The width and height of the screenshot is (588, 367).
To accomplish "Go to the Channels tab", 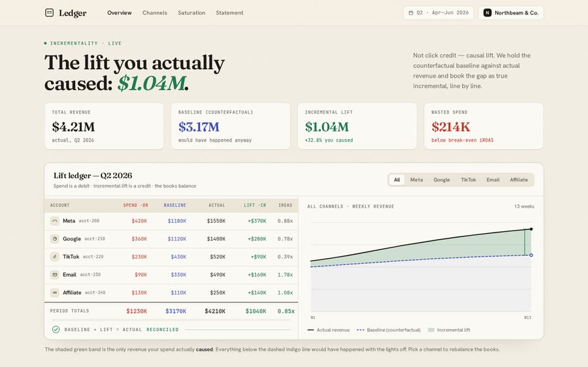I will click(154, 13).
